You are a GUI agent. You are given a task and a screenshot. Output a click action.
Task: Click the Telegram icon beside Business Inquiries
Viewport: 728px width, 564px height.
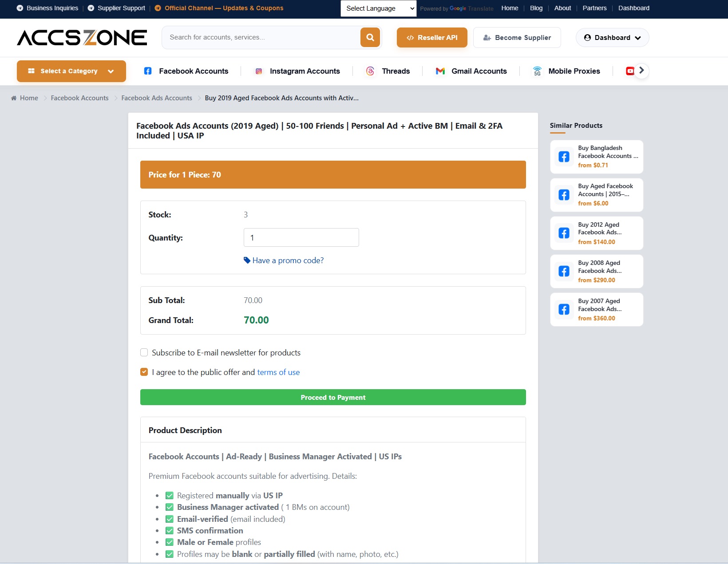tap(20, 8)
